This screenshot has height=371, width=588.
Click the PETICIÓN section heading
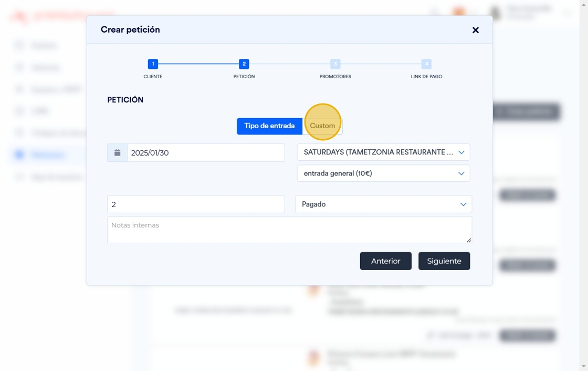pos(125,100)
